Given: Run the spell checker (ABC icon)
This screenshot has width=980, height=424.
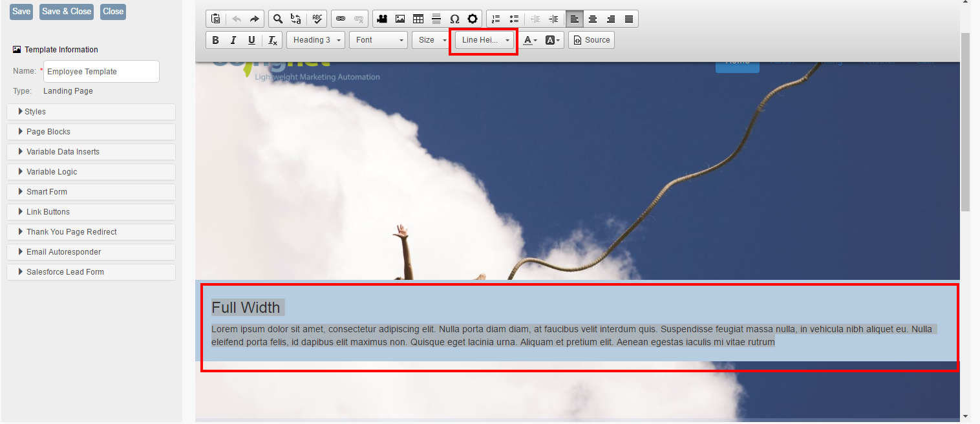Looking at the screenshot, I should 317,19.
